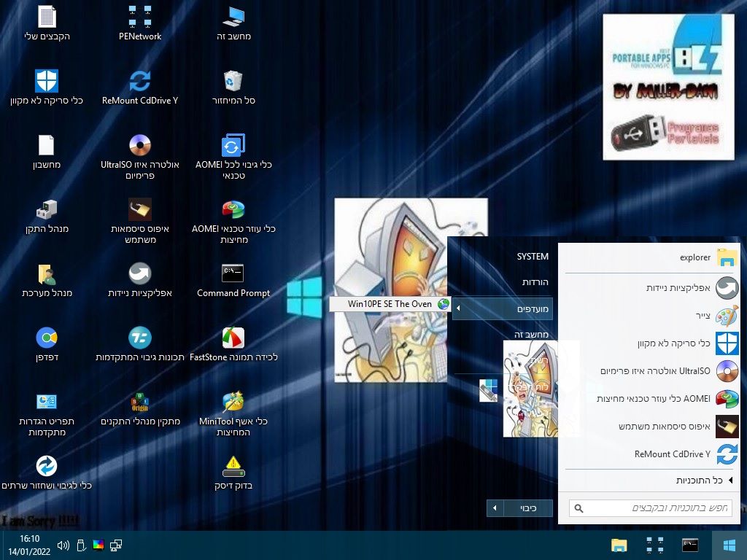Open the 'בדוק דיסק' desktop icon
The width and height of the screenshot is (747, 560).
pos(233,473)
